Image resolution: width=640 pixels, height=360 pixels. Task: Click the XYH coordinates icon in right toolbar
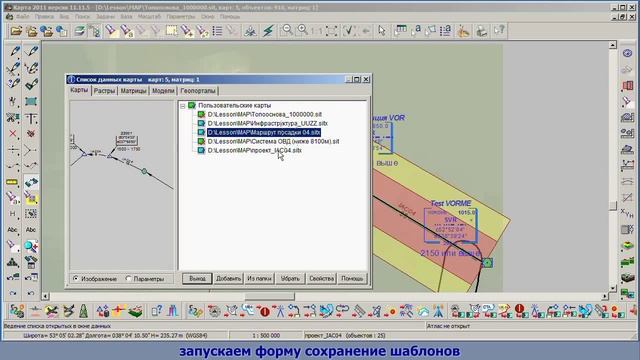coord(627,213)
